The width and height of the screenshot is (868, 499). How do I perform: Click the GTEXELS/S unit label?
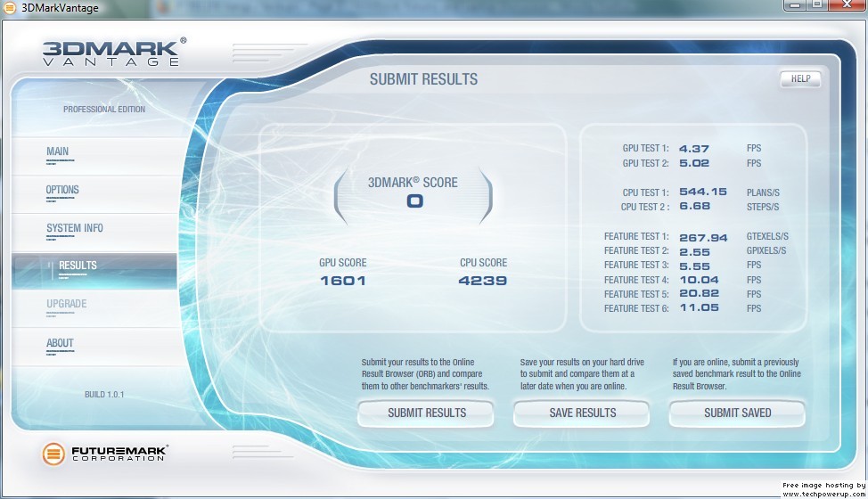coord(767,236)
